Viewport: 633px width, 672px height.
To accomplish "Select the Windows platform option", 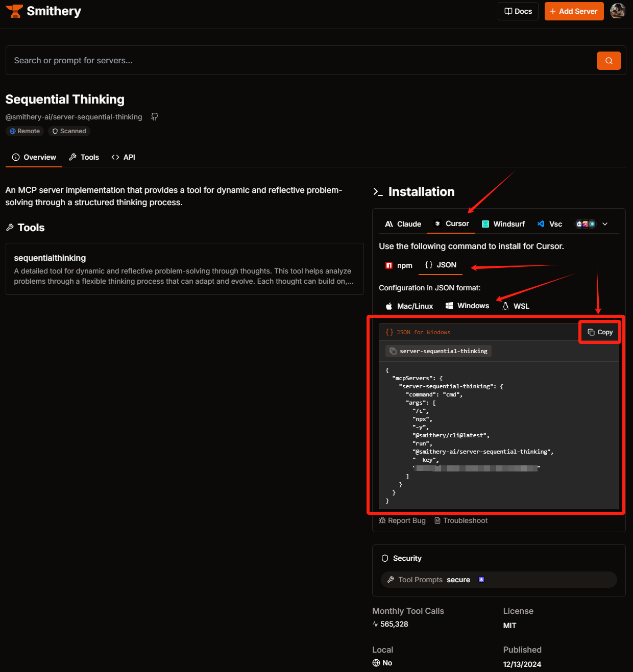I will pos(467,306).
